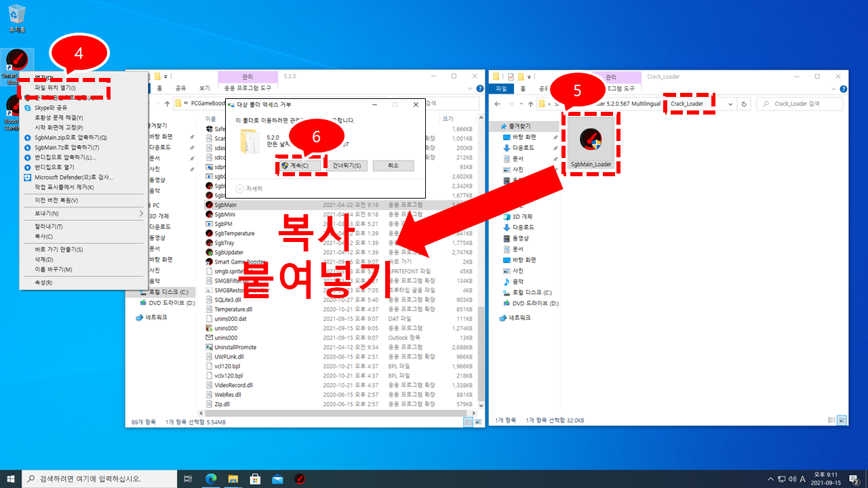Click horizontal scrollbar in 5.2.0 window
The height and width of the screenshot is (488, 868).
[x=336, y=413]
